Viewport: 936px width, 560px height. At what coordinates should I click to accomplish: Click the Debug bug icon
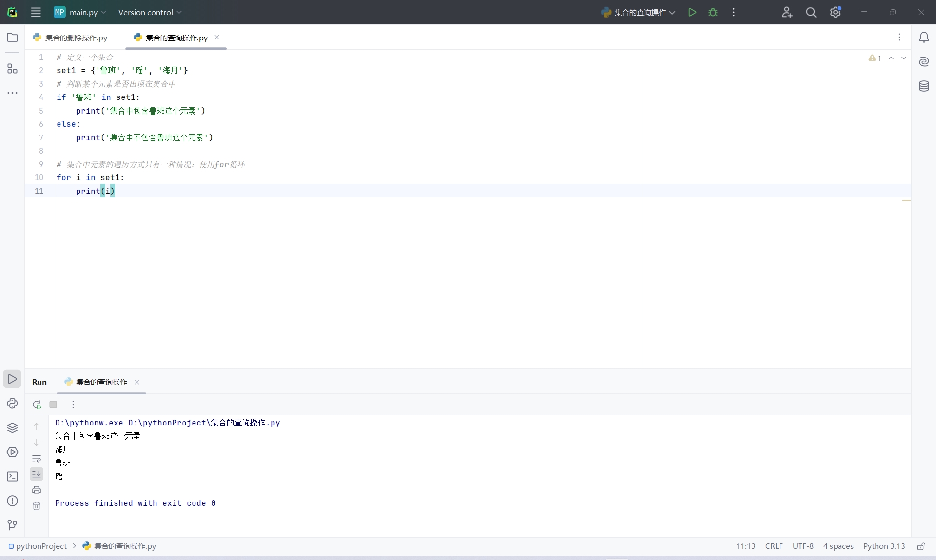713,12
